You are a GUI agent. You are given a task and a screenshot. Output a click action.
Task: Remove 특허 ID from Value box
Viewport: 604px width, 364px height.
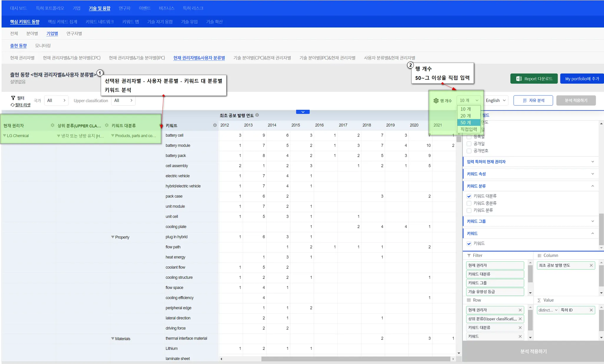pos(591,310)
